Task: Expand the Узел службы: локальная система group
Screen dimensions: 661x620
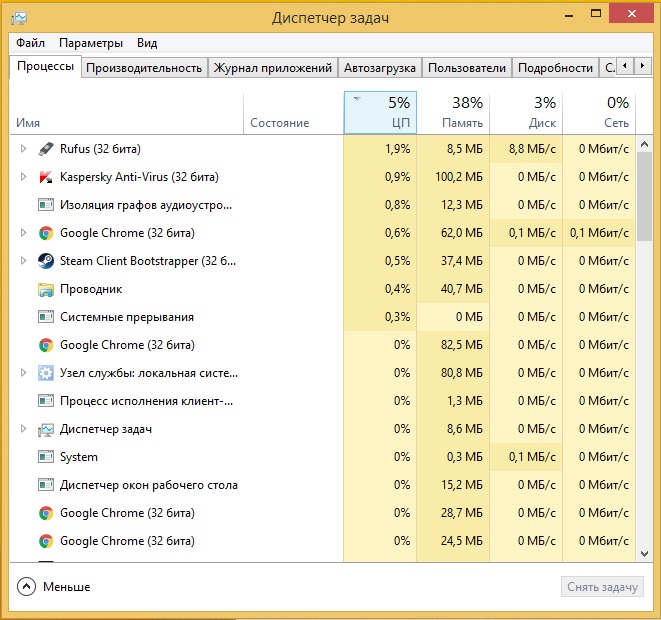Action: pos(24,373)
